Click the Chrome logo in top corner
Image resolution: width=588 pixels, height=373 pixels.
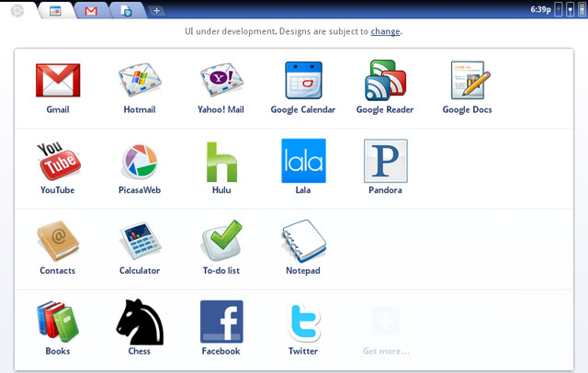(17, 10)
